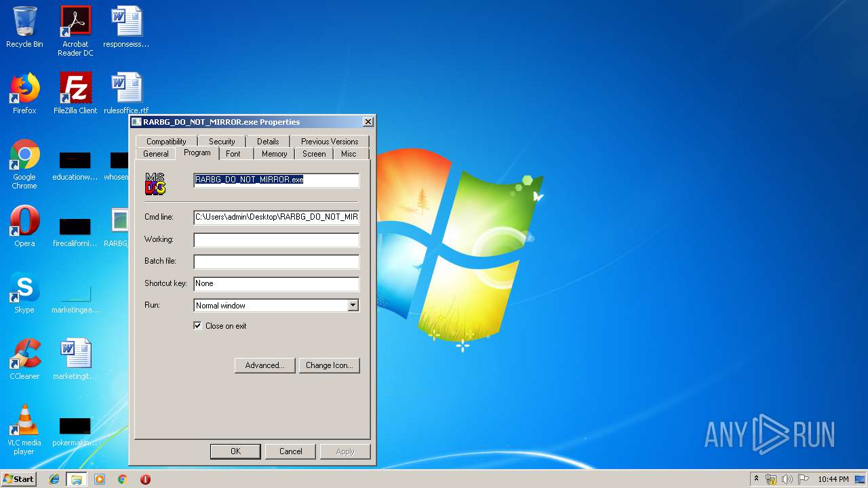
Task: Switch to the Compatibility tab
Action: click(166, 141)
